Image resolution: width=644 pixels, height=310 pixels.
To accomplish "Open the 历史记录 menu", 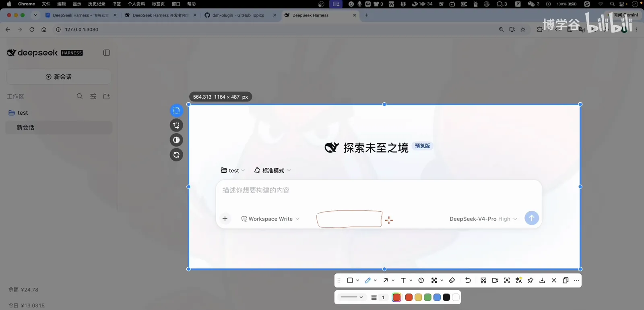I will pyautogui.click(x=97, y=4).
